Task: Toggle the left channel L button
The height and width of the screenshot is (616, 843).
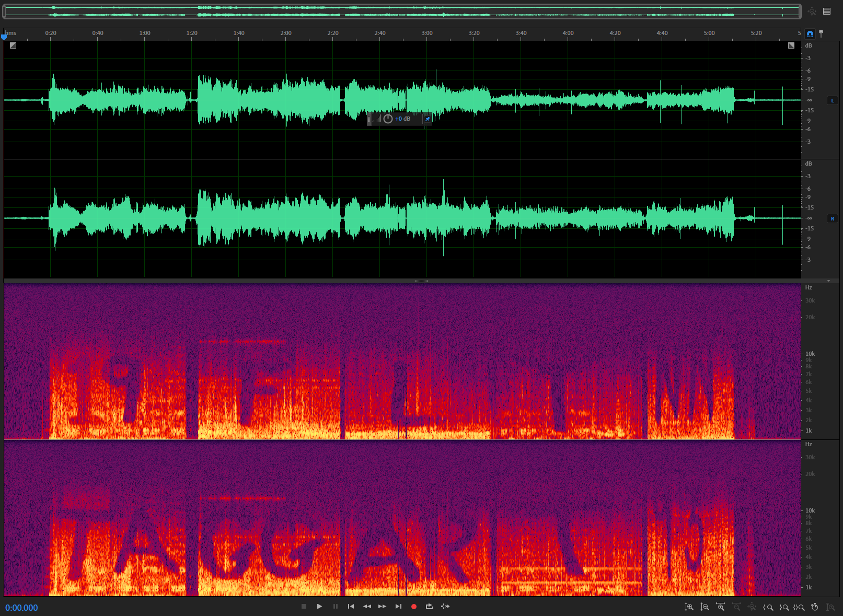Action: pyautogui.click(x=833, y=100)
